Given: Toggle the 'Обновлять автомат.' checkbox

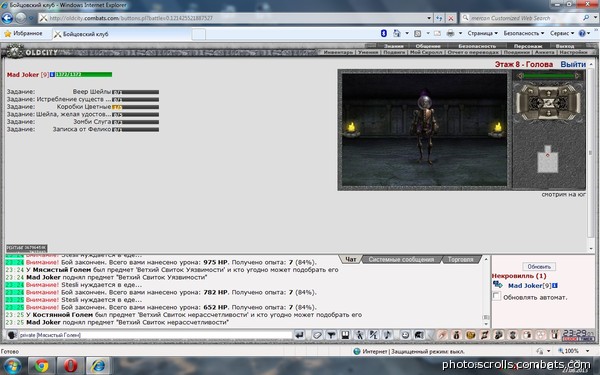Looking at the screenshot, I should (497, 296).
